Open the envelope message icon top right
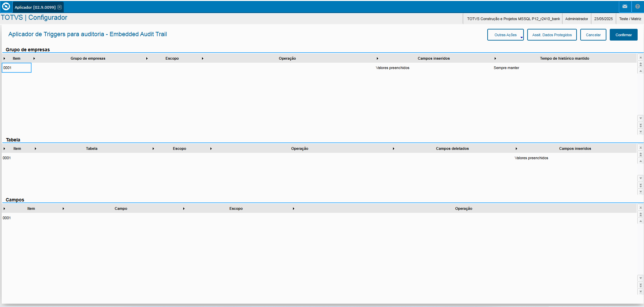The height and width of the screenshot is (307, 644). coord(625,6)
